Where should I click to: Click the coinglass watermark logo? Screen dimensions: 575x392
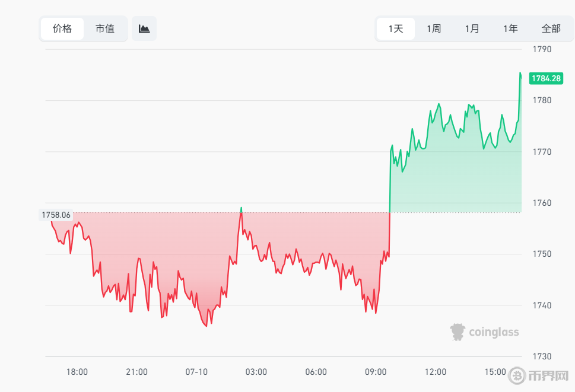484,332
